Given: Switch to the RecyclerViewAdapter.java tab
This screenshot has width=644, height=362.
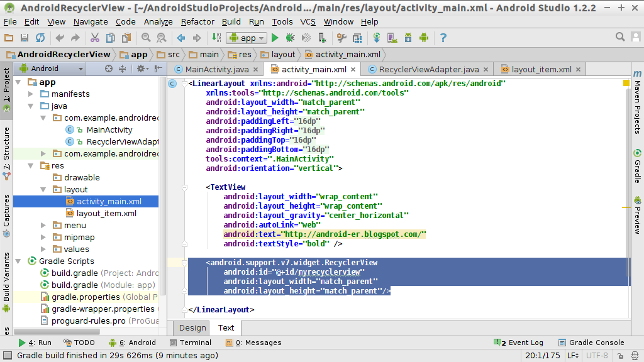Looking at the screenshot, I should point(429,69).
